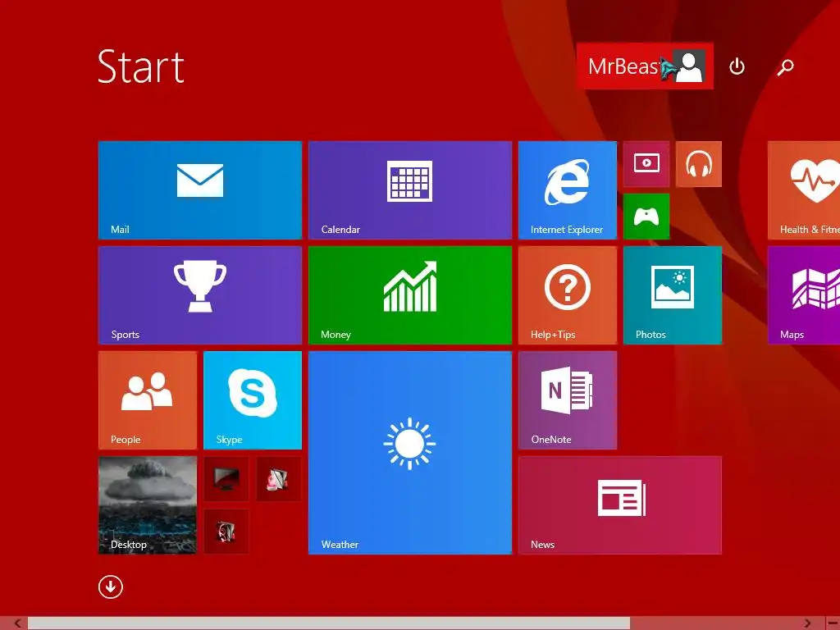840x630 pixels.
Task: Open the small monitor icon tile
Action: 226,479
